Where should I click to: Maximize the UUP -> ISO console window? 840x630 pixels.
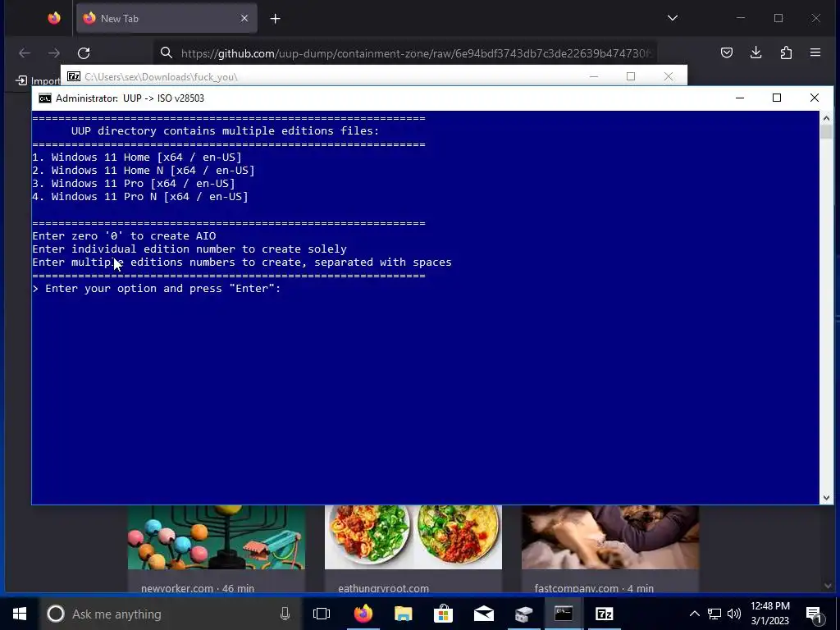[x=777, y=98]
